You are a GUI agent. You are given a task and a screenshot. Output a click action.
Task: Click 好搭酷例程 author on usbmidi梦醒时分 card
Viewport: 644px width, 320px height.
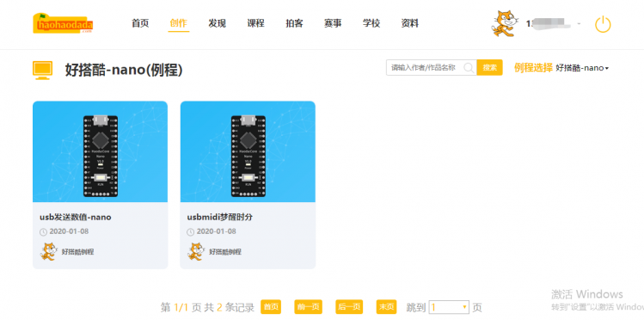click(x=225, y=252)
